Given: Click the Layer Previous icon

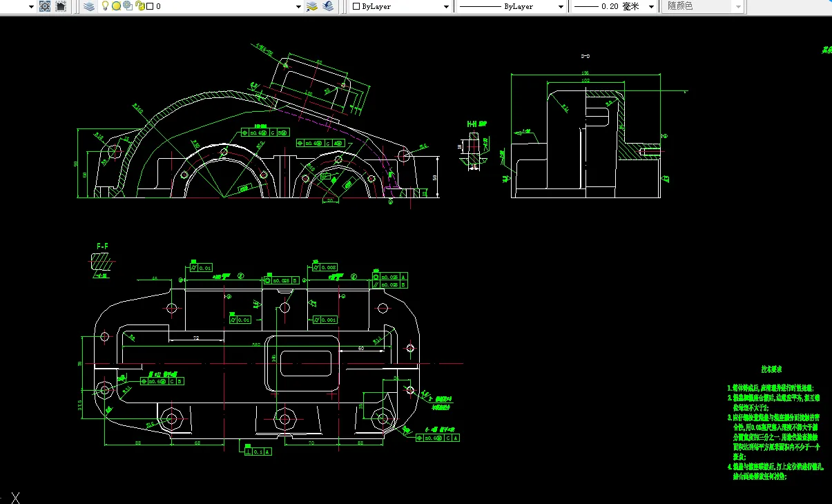Looking at the screenshot, I should tap(328, 6).
